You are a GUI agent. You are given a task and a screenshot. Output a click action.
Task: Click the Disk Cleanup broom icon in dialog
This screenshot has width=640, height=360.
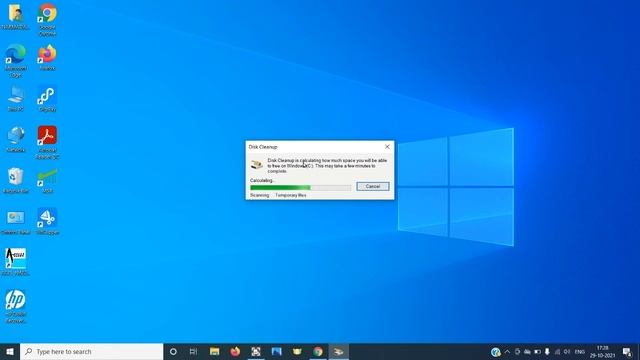tap(257, 164)
